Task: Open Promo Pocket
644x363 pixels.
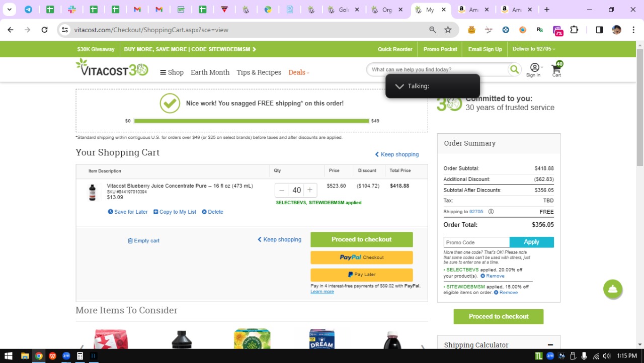Action: tap(440, 49)
